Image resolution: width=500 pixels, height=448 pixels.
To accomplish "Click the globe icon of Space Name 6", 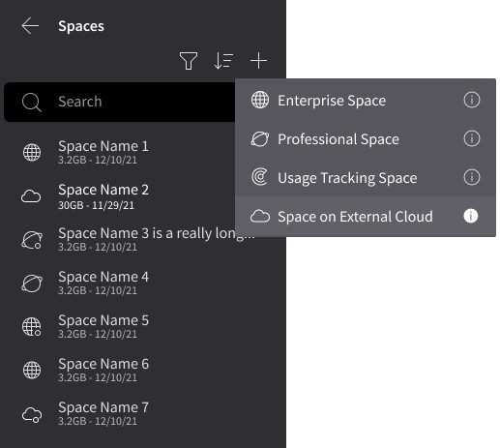I will tap(32, 370).
